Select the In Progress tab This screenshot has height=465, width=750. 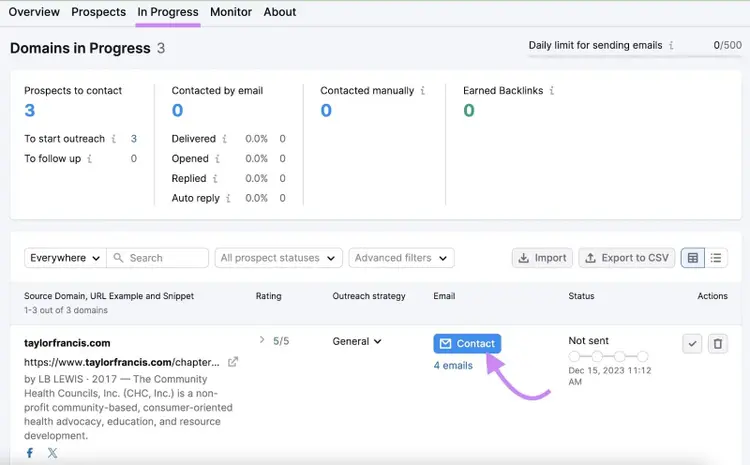pos(168,12)
